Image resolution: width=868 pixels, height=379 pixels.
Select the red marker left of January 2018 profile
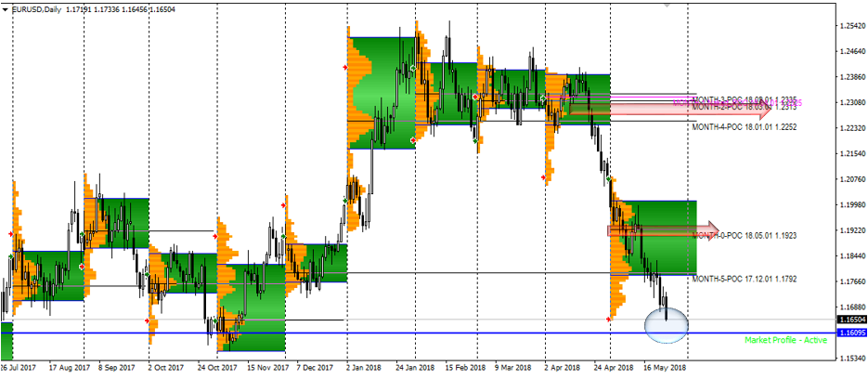[x=345, y=68]
